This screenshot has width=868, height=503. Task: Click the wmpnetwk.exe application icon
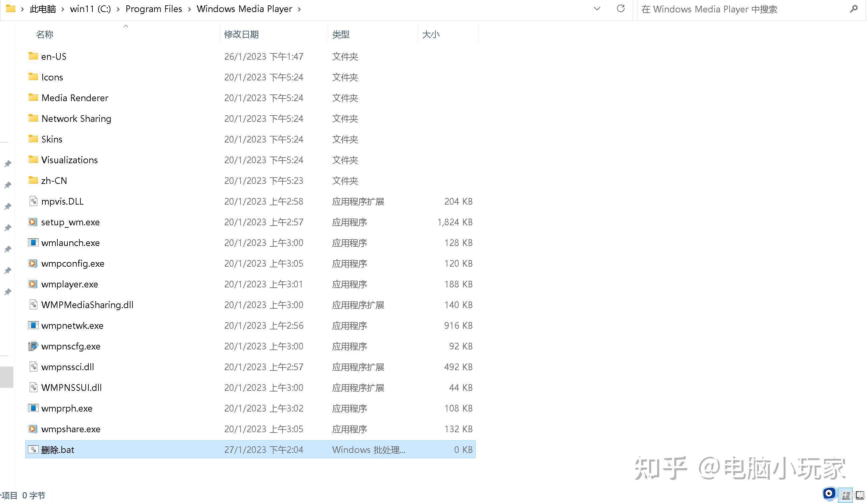click(33, 325)
